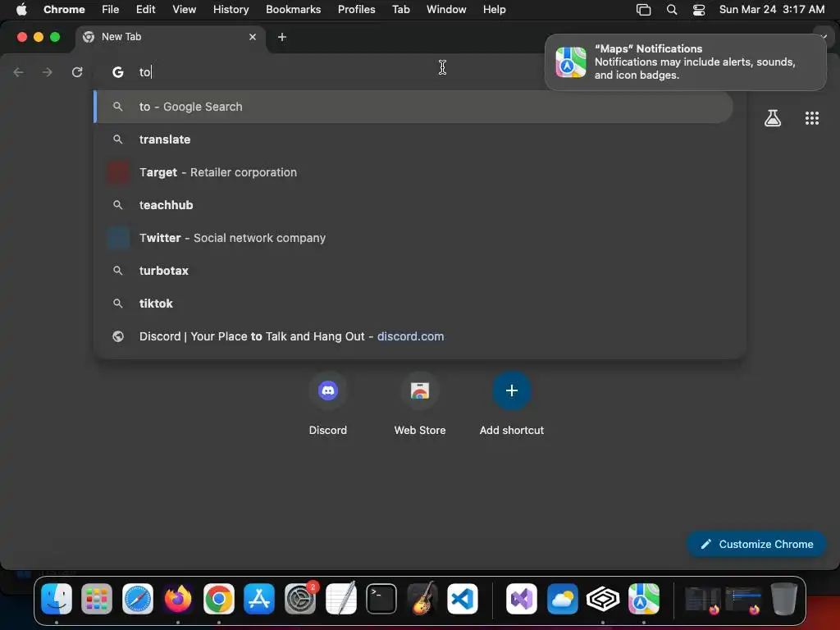
Task: Click the Chrome icon in the dock
Action: point(218,599)
